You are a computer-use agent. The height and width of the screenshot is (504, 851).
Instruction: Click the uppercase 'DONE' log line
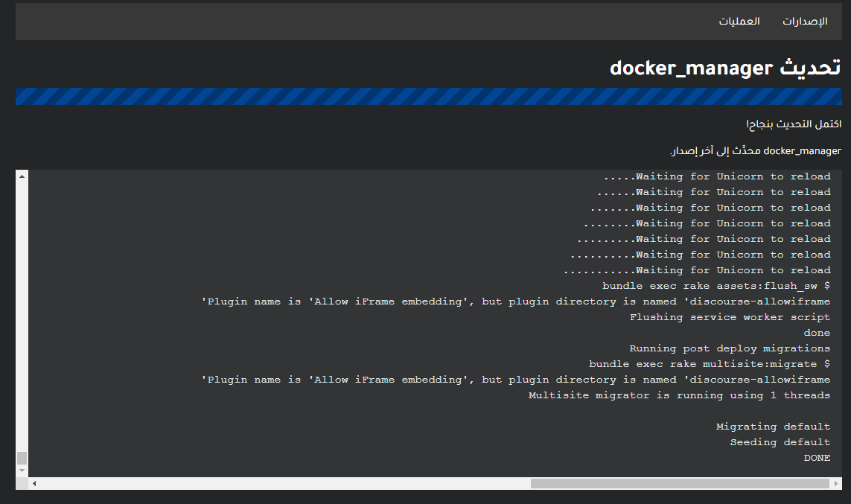(x=817, y=458)
